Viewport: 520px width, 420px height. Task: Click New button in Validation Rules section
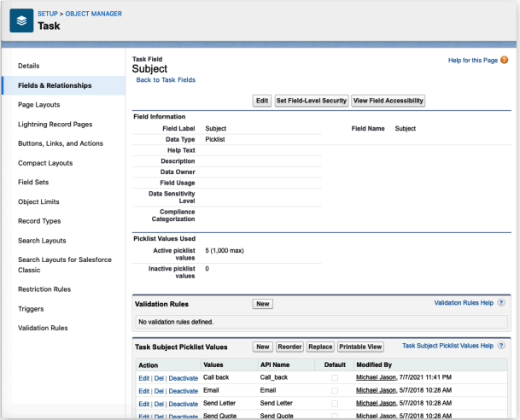point(263,304)
